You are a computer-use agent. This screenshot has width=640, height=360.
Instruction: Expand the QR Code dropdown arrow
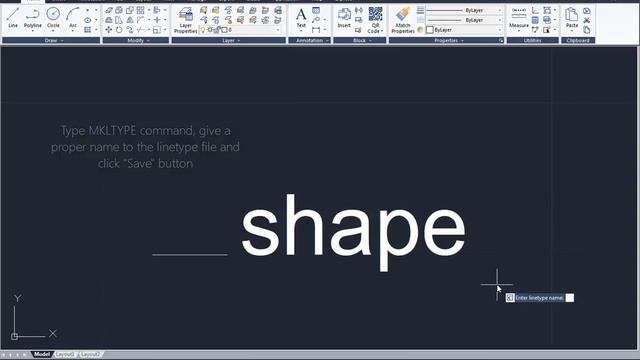pyautogui.click(x=382, y=31)
